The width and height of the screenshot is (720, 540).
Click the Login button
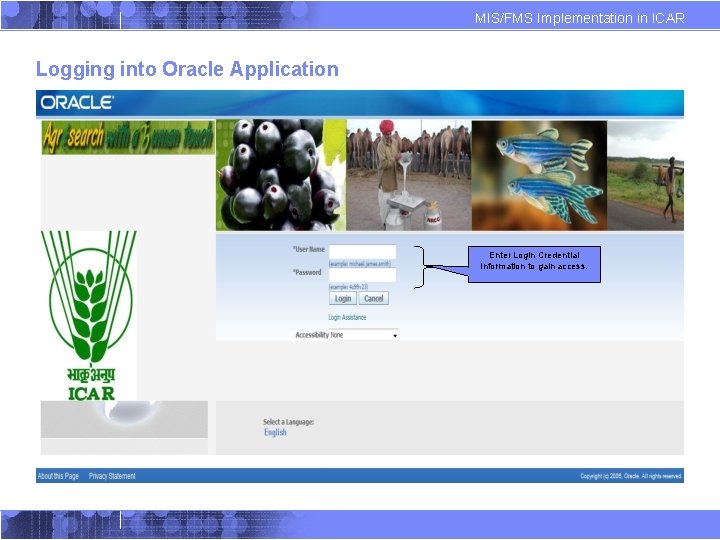coord(343,298)
